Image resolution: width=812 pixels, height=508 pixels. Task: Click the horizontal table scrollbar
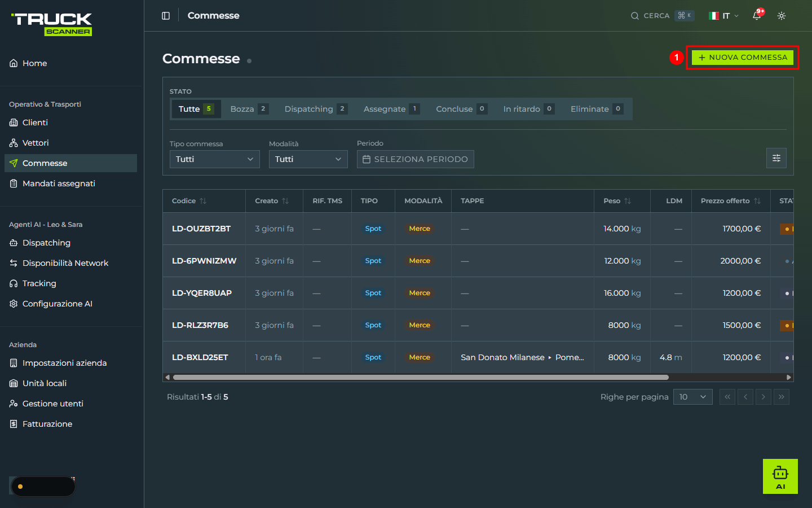(421, 377)
